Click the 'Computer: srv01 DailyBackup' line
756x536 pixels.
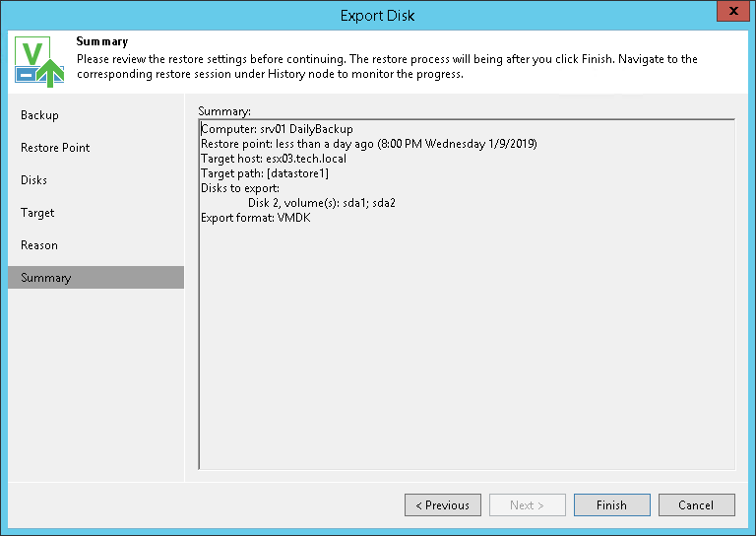pos(277,129)
